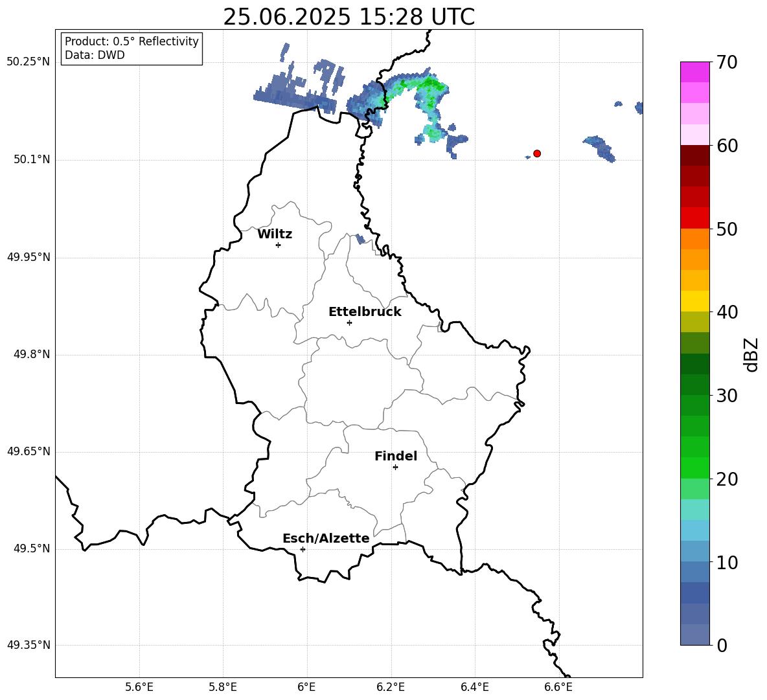Click the Wiltz label
Image resolution: width=767 pixels, height=700 pixels.
(275, 234)
